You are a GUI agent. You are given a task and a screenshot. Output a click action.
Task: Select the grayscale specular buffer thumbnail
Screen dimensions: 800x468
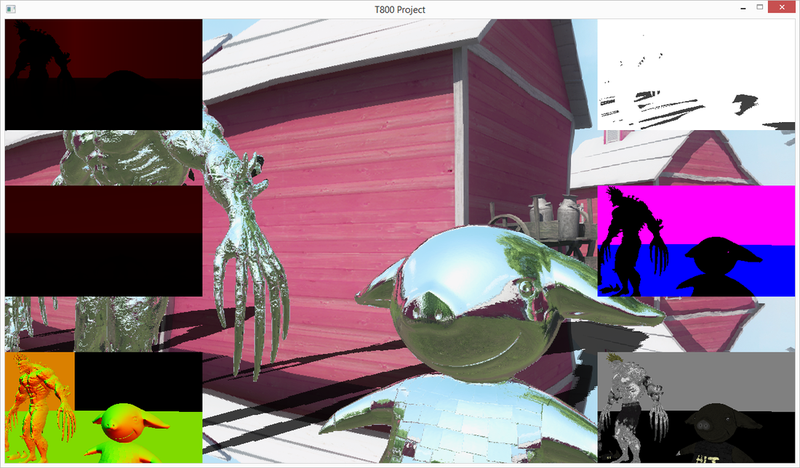[x=696, y=407]
